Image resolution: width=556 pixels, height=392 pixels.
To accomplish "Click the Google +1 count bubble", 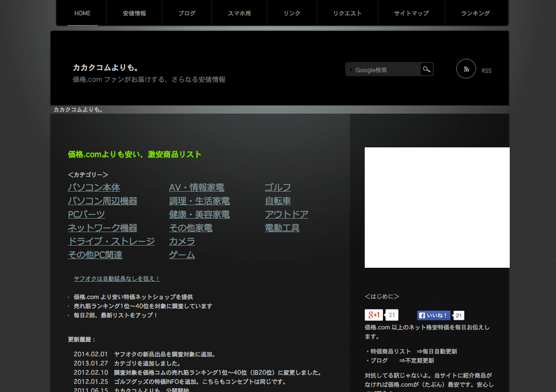I will [392, 315].
